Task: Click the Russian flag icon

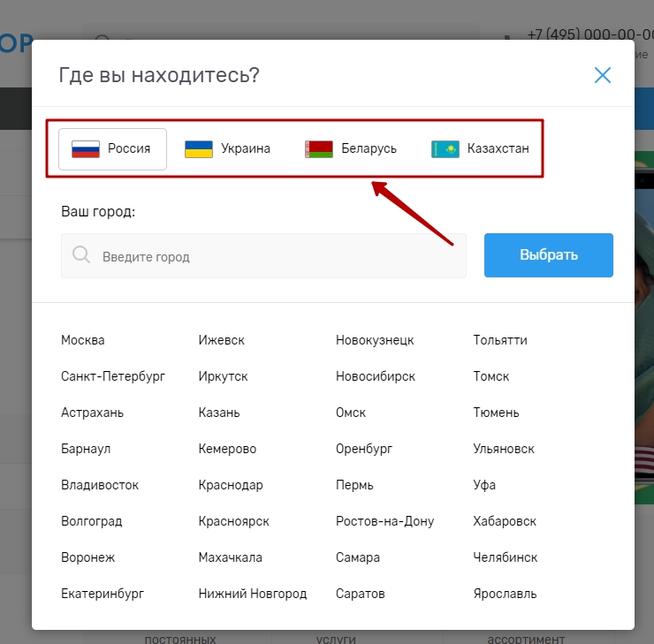Action: coord(86,148)
